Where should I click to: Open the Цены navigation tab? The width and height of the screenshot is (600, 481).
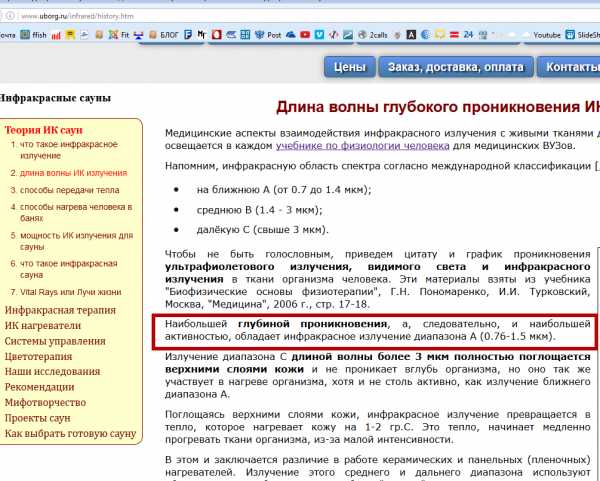[x=348, y=68]
